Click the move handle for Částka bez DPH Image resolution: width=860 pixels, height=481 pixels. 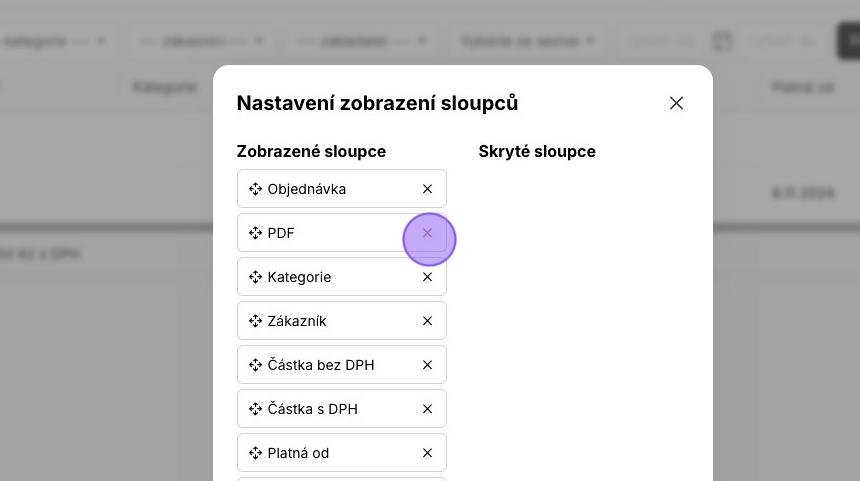click(255, 365)
